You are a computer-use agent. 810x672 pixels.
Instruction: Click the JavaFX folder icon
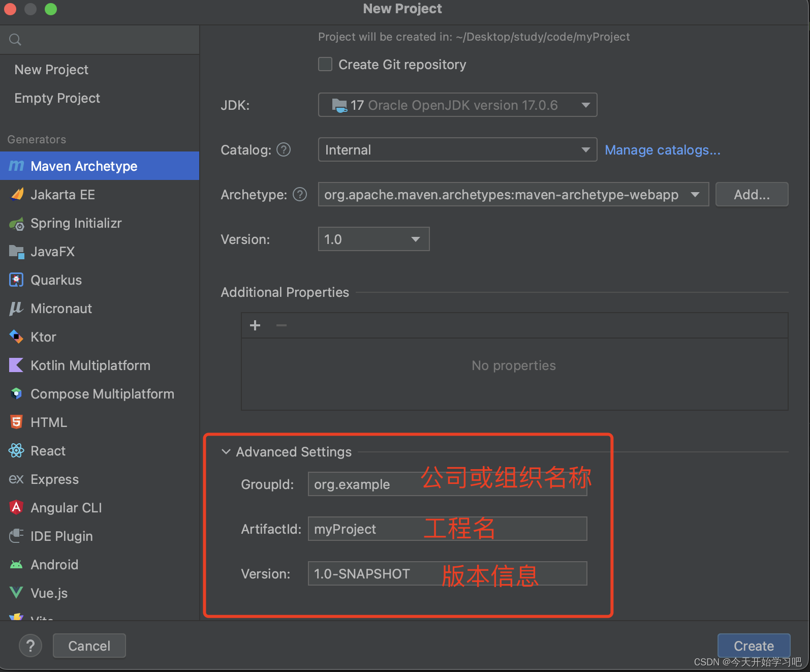coord(16,252)
